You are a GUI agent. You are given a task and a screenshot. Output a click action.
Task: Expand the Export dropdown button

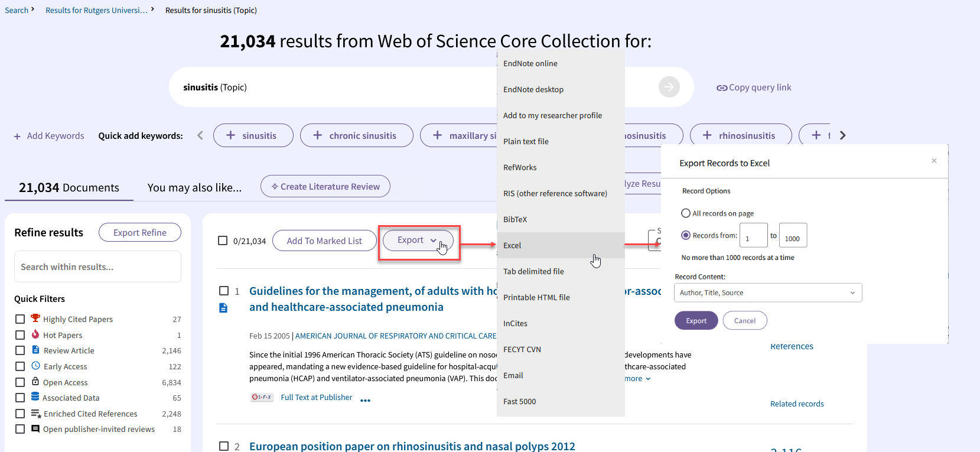[418, 240]
